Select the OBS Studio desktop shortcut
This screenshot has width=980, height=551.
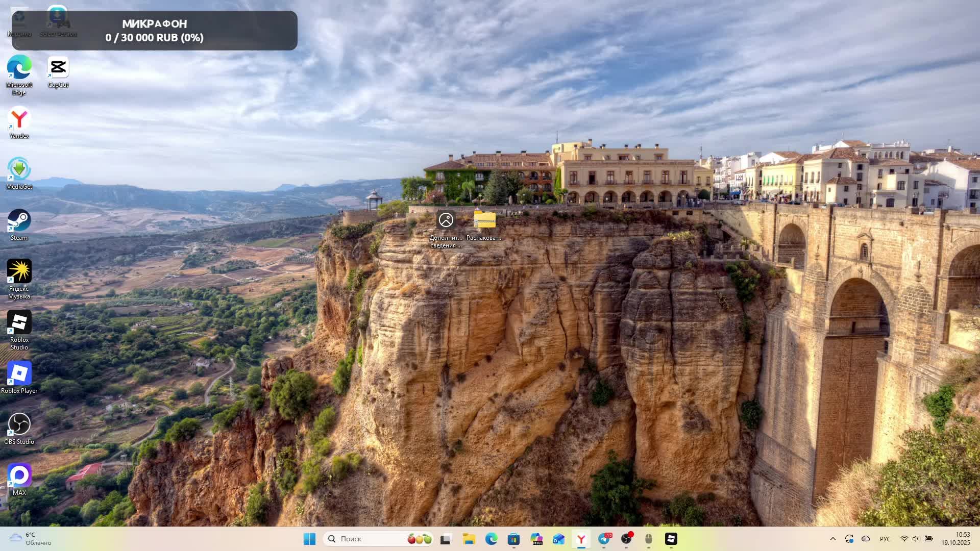19,425
